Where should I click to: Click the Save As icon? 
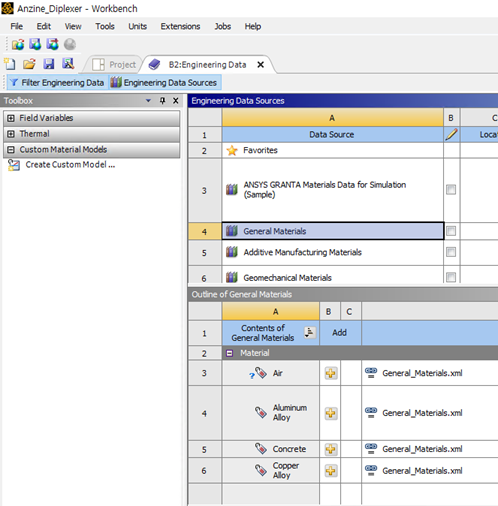click(68, 64)
